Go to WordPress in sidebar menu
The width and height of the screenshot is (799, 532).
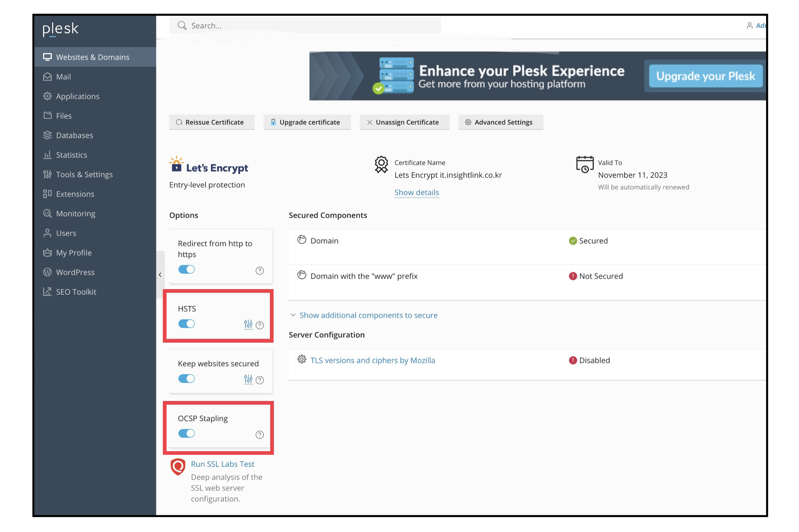coord(75,272)
